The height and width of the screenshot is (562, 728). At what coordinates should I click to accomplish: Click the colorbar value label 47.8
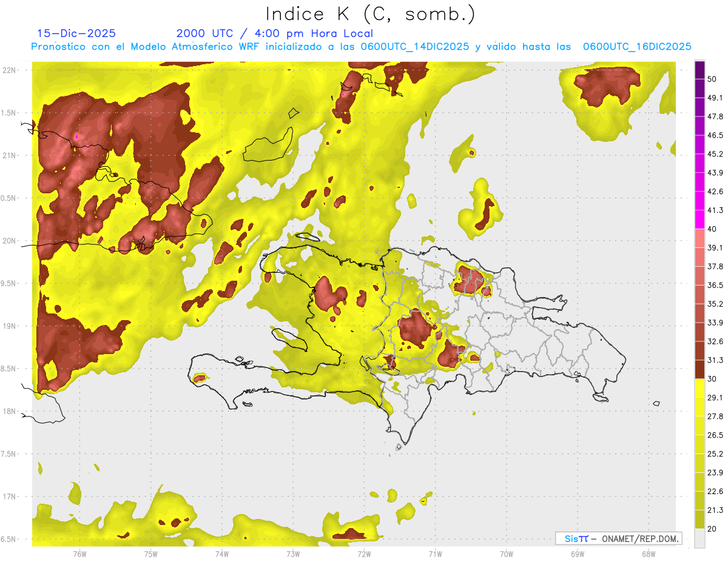[x=715, y=116]
